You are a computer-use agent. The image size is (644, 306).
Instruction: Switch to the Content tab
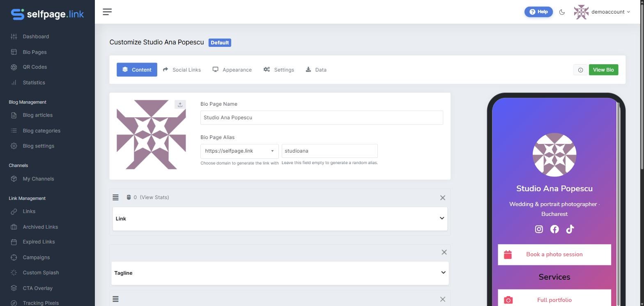pyautogui.click(x=137, y=70)
